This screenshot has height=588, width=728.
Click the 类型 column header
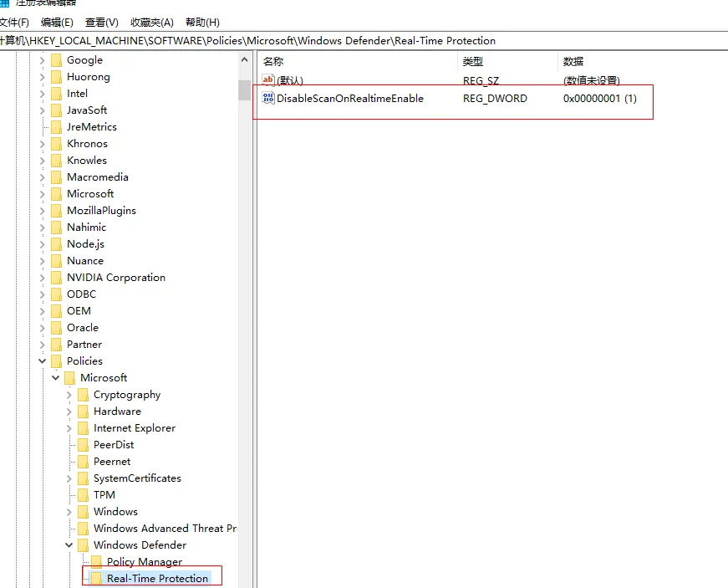473,61
